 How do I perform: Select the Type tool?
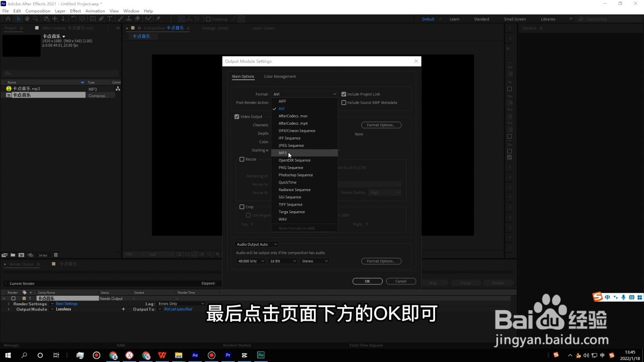click(110, 19)
